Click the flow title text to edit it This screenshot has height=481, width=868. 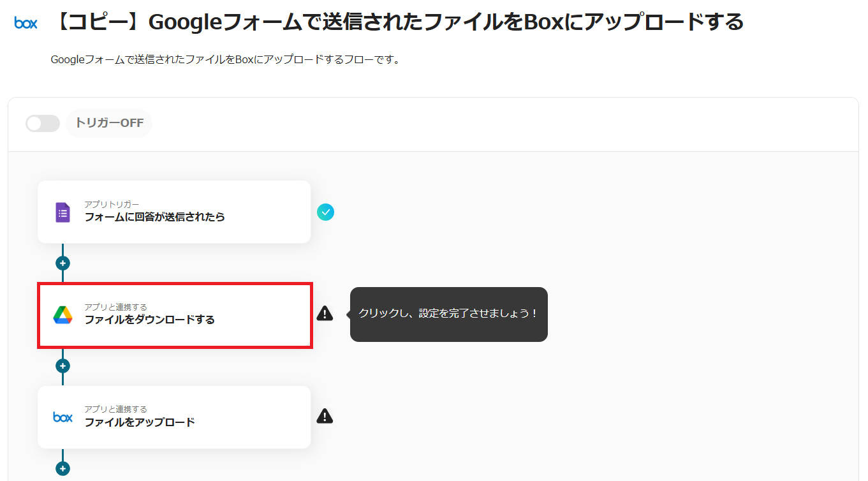tap(398, 23)
